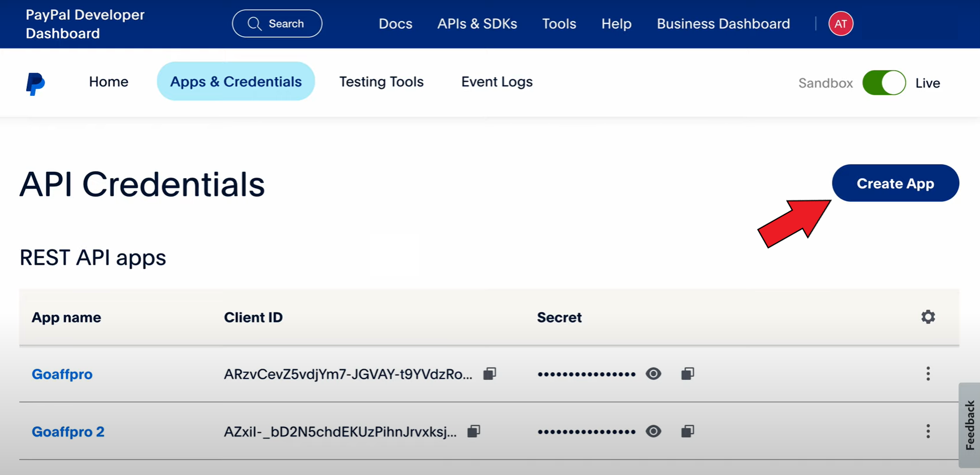Screen dimensions: 980x475
Task: Open the APIs & SDKs menu
Action: [x=477, y=24]
